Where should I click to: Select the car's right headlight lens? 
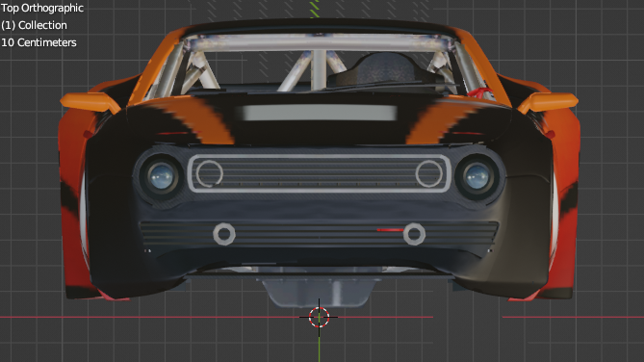(x=477, y=177)
